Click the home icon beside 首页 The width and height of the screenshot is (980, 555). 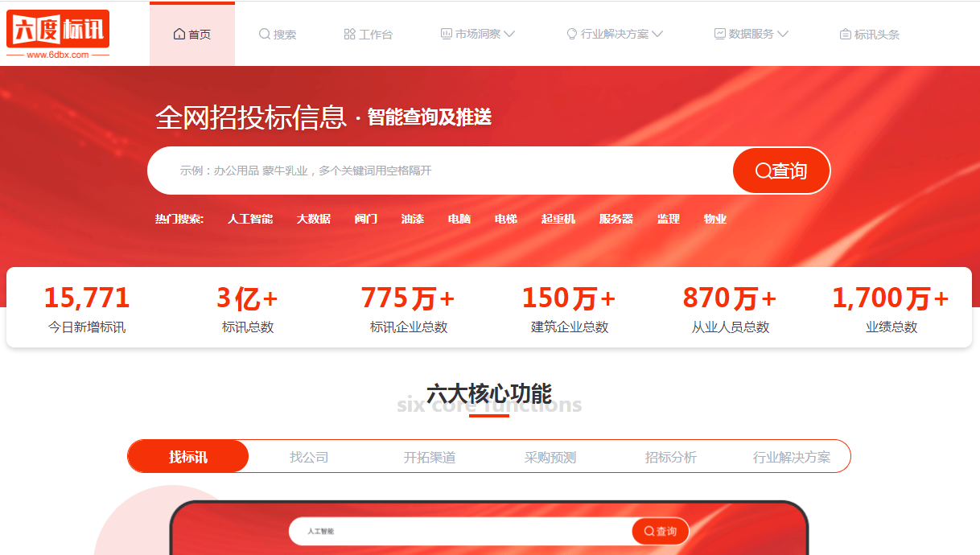179,34
